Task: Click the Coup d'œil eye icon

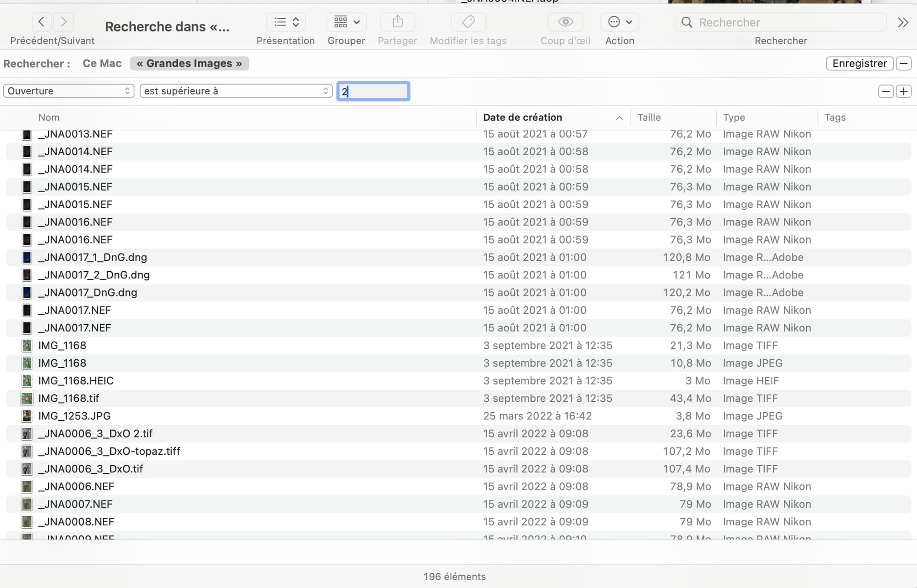Action: (x=565, y=22)
